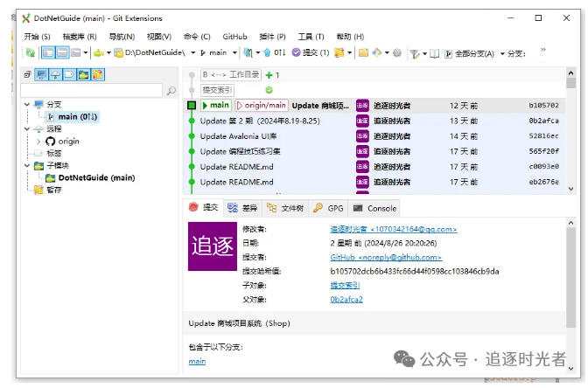Open the dropdown arrow beside the submarine icon
588x388 pixels.
point(108,52)
